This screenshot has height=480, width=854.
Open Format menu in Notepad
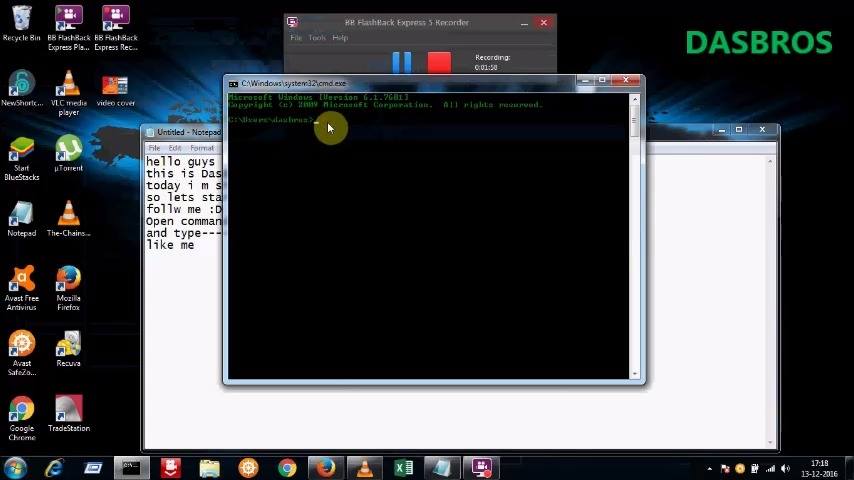coord(202,148)
